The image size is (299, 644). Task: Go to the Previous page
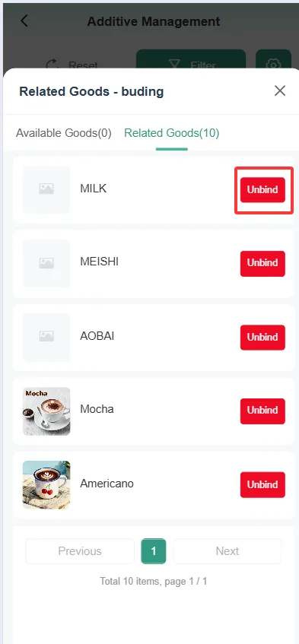80,551
